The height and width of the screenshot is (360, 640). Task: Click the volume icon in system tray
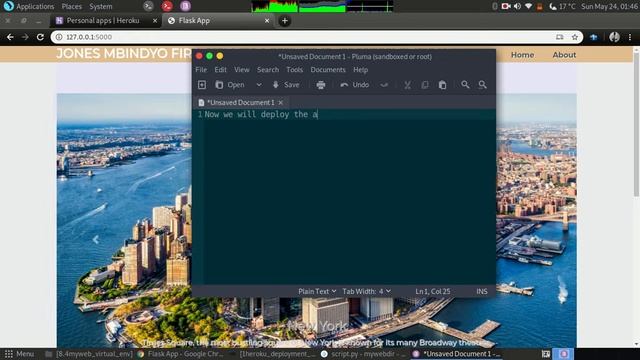coord(517,7)
